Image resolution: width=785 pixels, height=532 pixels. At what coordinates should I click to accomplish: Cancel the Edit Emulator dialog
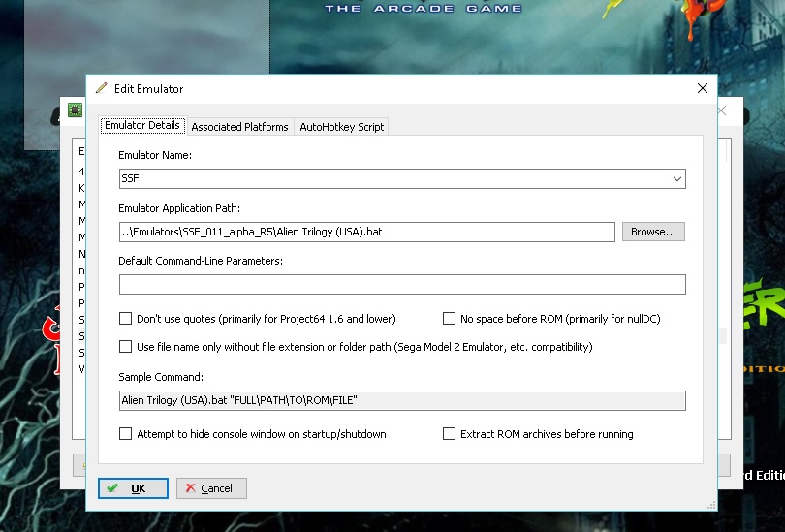[211, 488]
